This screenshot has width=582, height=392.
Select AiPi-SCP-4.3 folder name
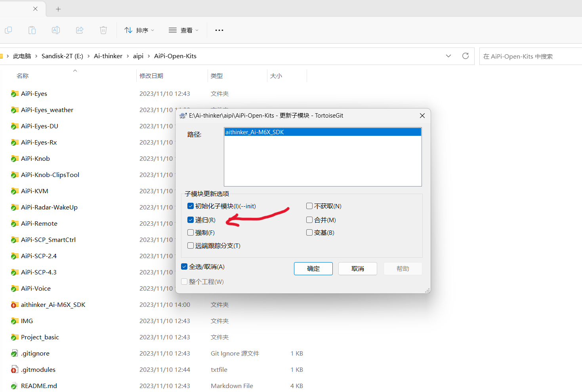[39, 272]
